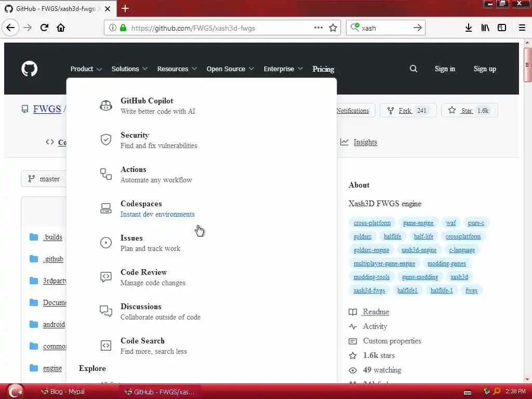
Task: Click the .builds folder icon
Action: [x=34, y=237]
